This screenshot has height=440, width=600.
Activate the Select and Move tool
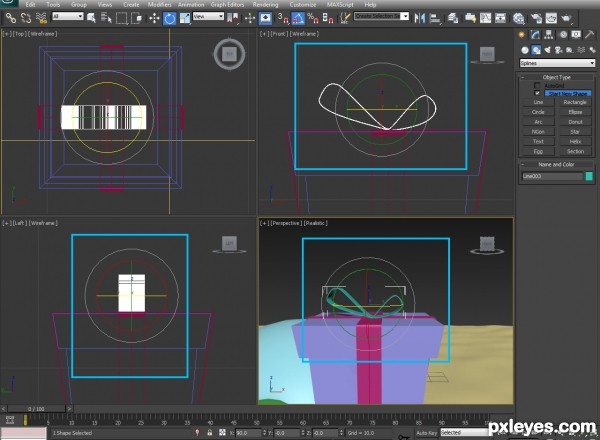pos(154,18)
